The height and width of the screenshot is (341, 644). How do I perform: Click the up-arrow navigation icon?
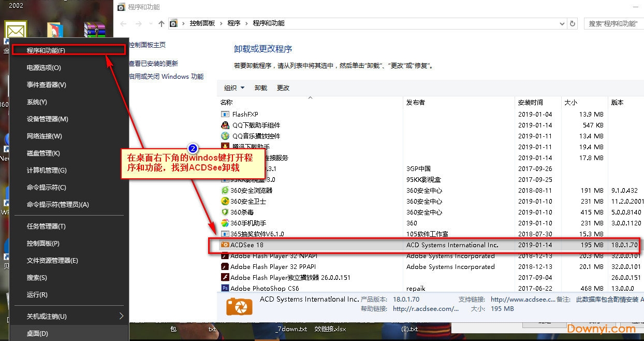162,23
